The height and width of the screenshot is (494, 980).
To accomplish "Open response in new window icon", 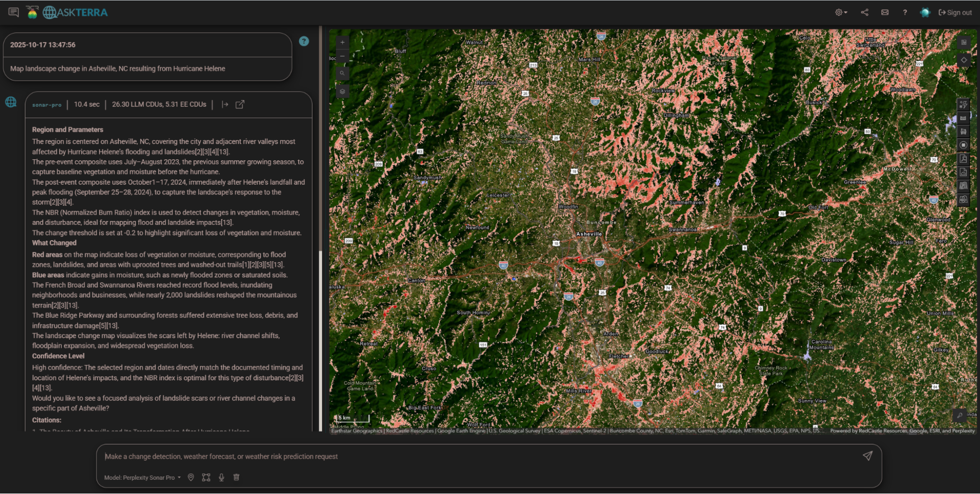I will [240, 104].
